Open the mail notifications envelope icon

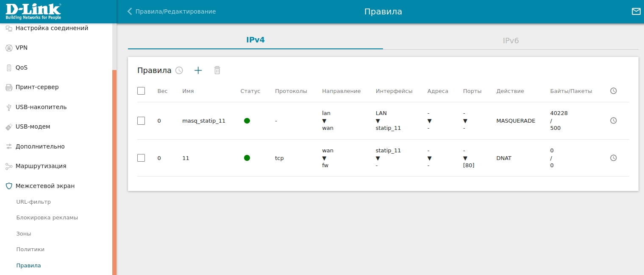coord(636,11)
